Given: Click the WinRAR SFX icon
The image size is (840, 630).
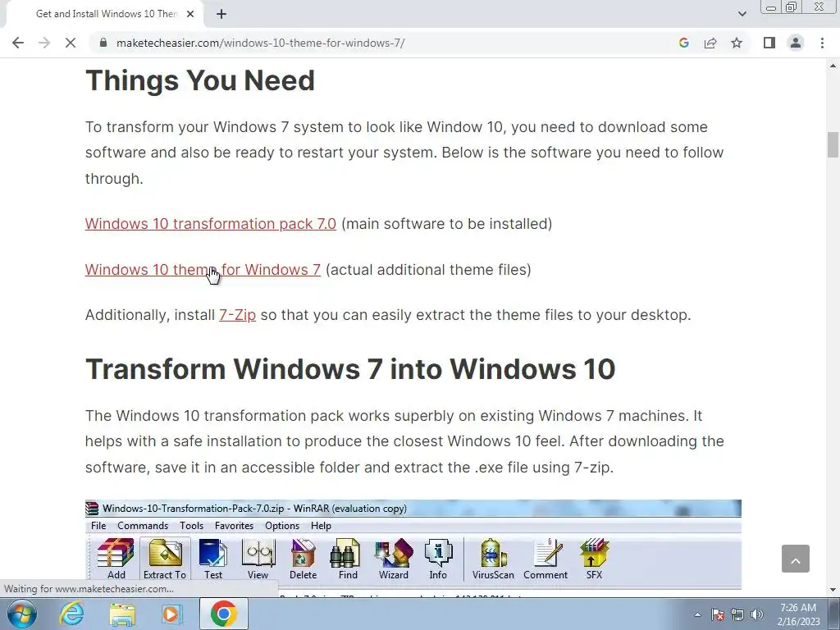Looking at the screenshot, I should click(594, 559).
